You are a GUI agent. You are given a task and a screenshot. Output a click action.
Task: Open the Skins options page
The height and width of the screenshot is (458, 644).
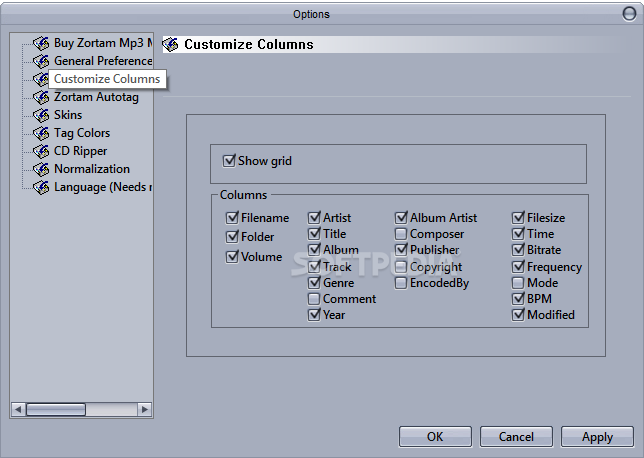coord(68,115)
